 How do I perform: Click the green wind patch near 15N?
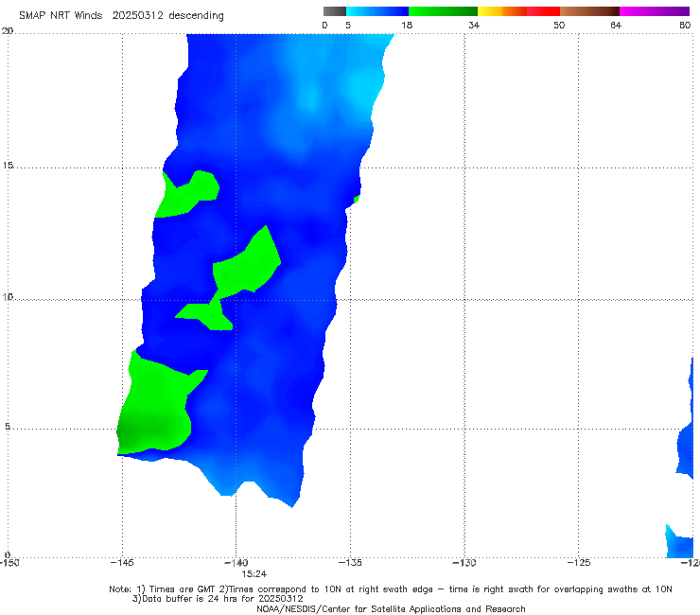pos(187,194)
